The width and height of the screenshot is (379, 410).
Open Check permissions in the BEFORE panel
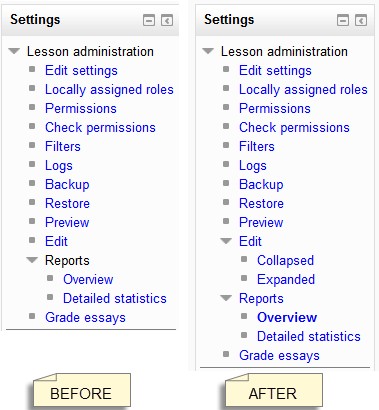click(100, 127)
